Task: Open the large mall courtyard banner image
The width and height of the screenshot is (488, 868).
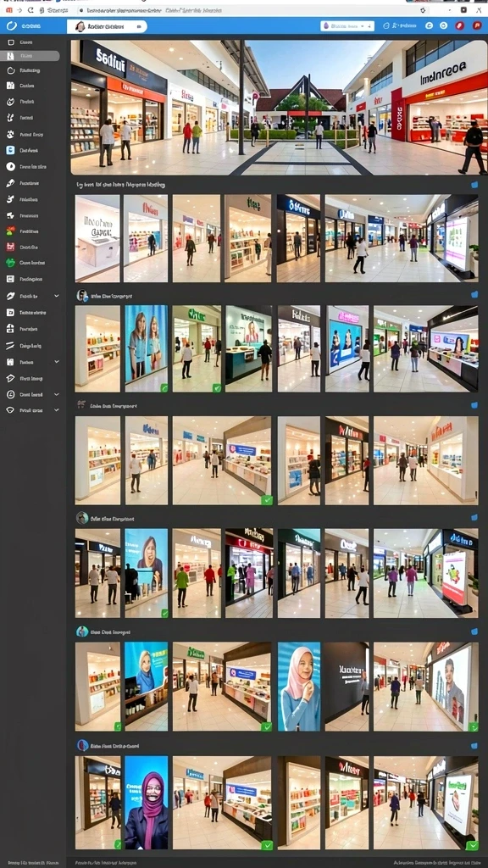Action: [x=279, y=108]
